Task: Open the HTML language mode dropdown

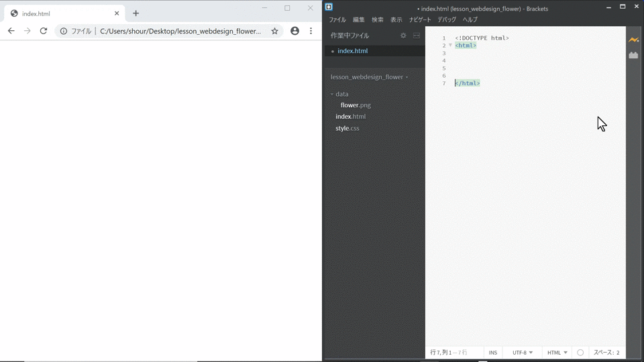Action: (557, 353)
